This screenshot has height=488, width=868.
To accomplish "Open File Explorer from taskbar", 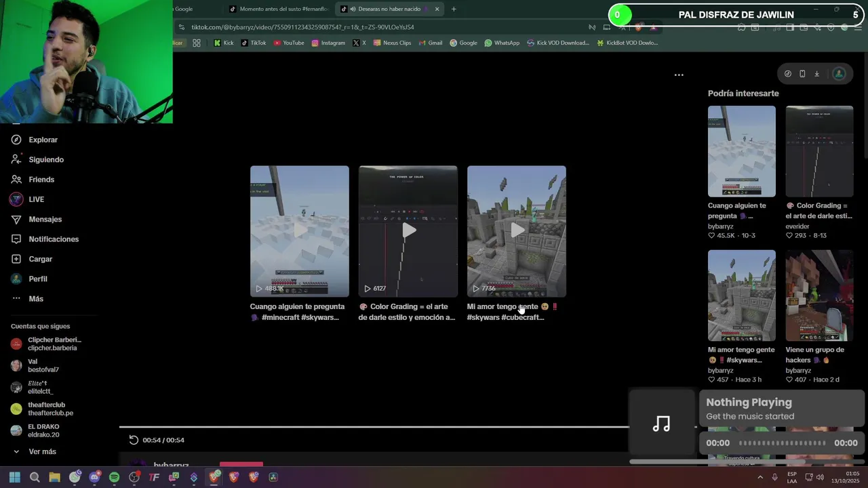I will tap(54, 477).
